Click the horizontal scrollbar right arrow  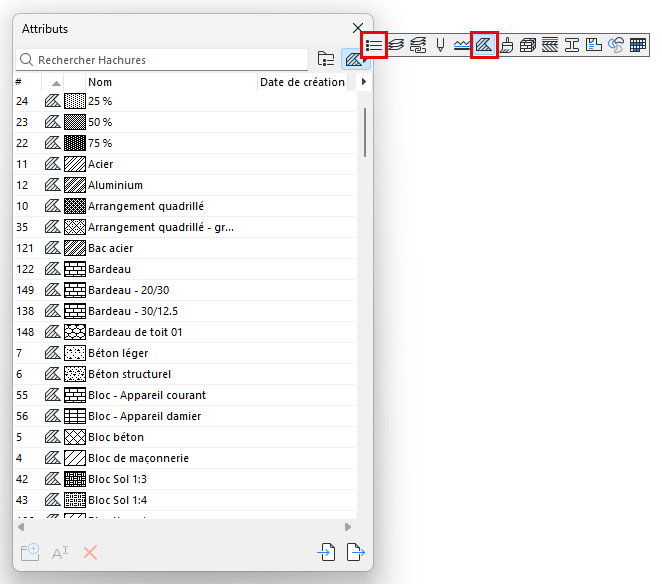(347, 527)
